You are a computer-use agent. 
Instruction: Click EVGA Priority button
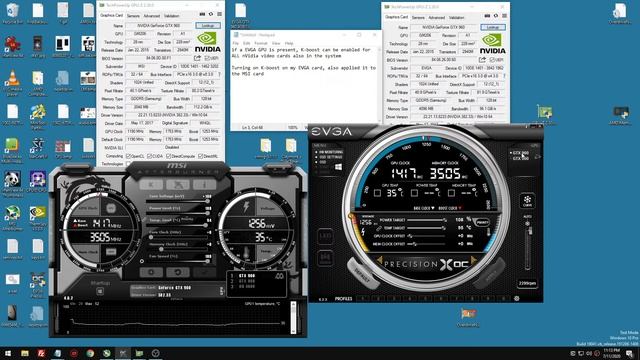tap(482, 222)
